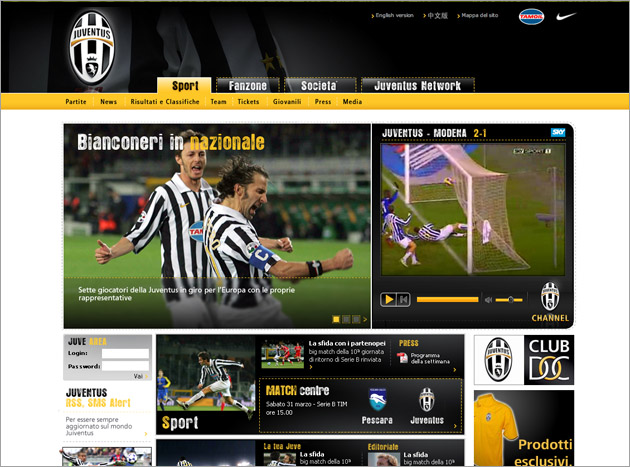Click the Login input field
The image size is (630, 467).
(x=125, y=353)
